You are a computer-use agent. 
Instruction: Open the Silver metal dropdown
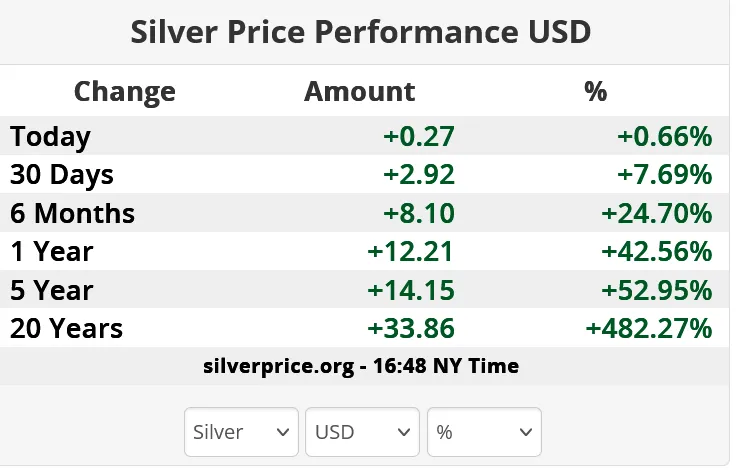pos(241,432)
